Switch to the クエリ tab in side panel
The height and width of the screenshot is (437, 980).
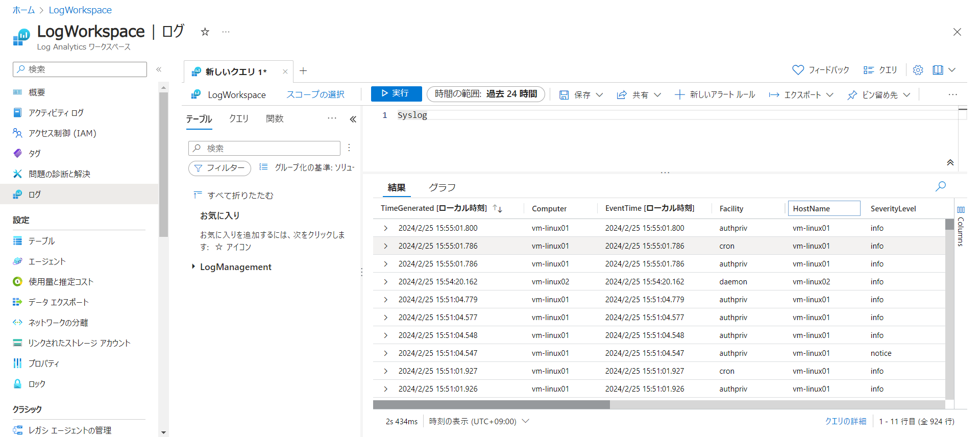(238, 118)
